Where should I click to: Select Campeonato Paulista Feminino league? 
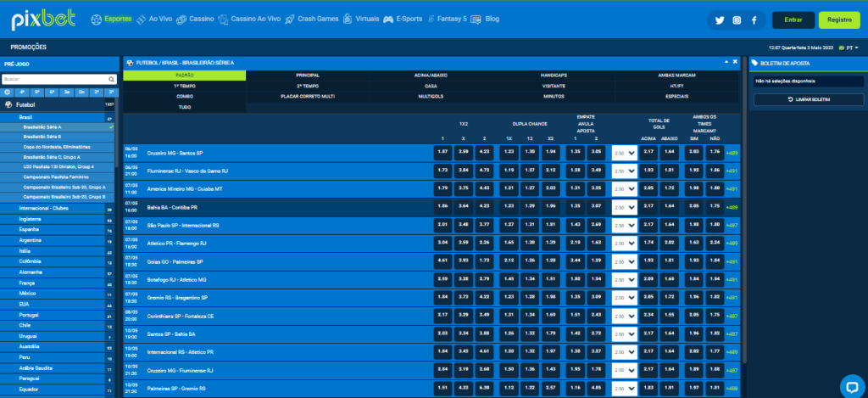pos(57,177)
